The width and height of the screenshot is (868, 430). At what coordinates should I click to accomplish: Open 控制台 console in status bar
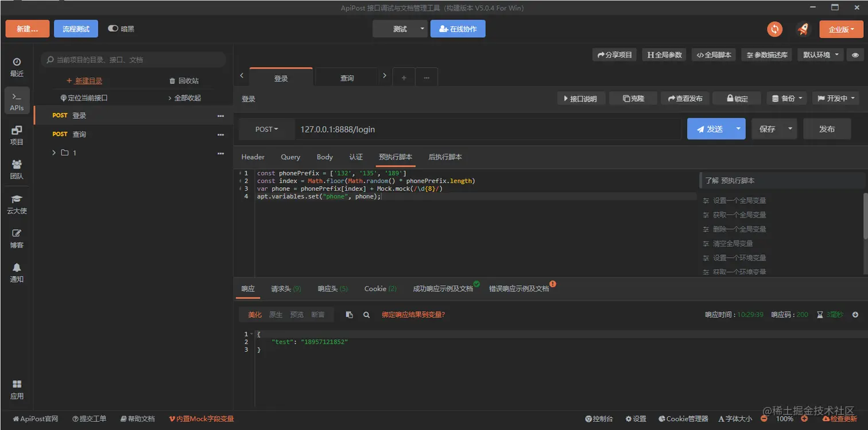599,419
